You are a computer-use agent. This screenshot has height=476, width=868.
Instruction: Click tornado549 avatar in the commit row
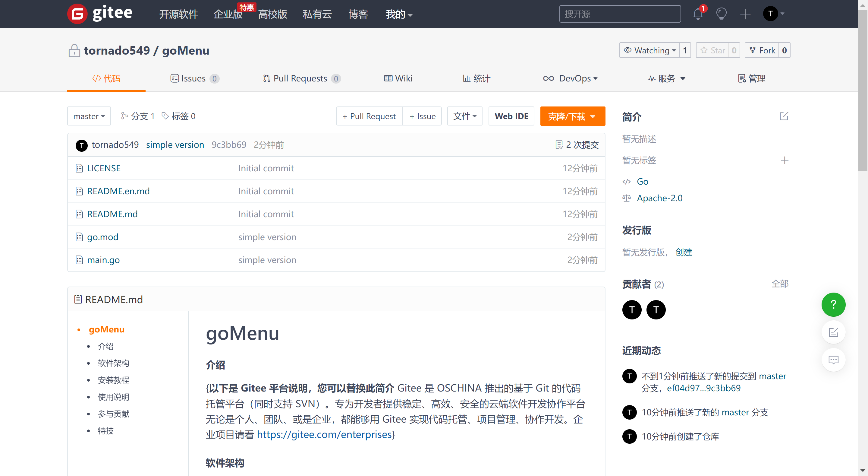[82, 145]
